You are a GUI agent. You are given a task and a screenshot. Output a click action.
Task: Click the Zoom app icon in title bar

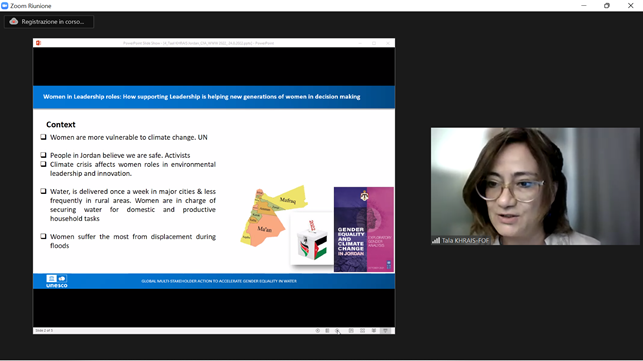[x=5, y=6]
